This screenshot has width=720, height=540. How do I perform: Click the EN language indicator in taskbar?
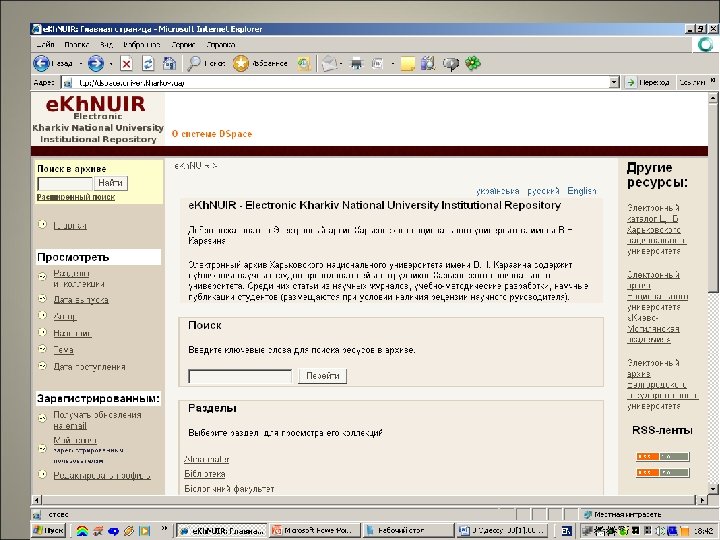(x=566, y=531)
